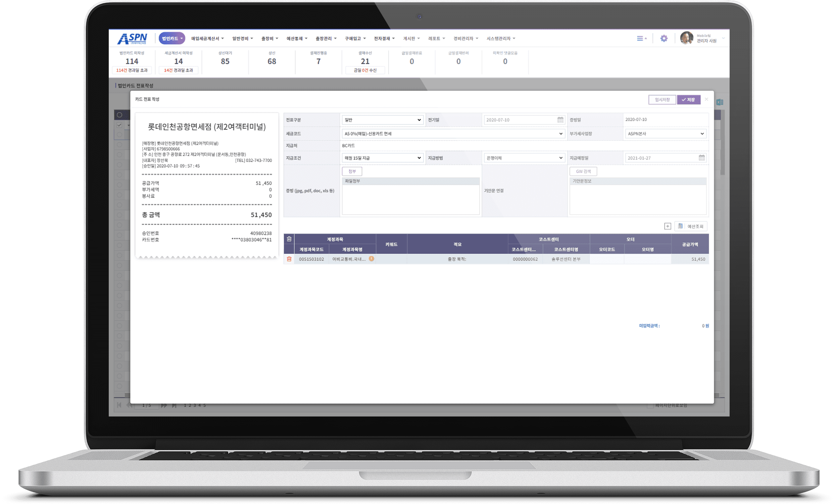
Task: Click the orange warning icon beside 여비교통비
Action: [x=372, y=259]
